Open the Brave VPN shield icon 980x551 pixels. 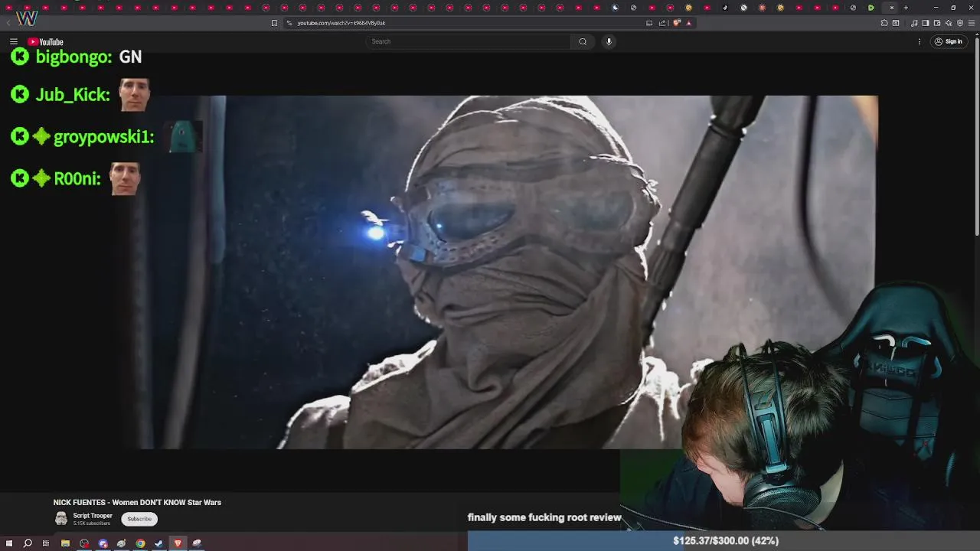click(960, 23)
